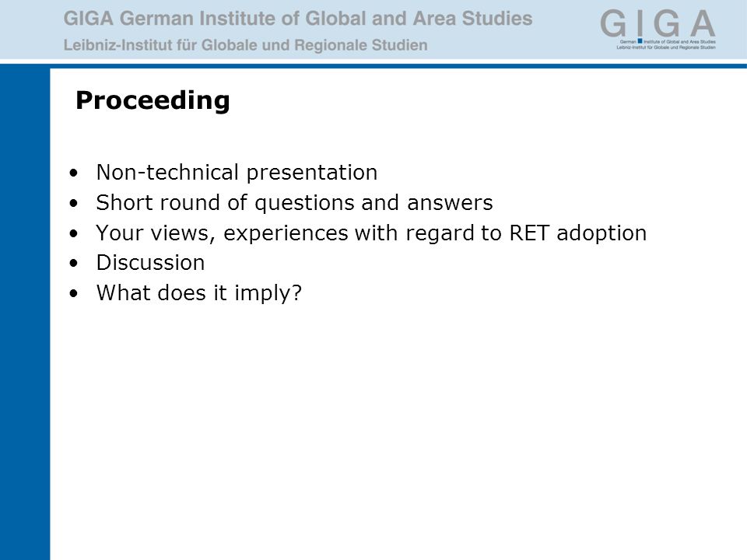The height and width of the screenshot is (560, 747).
Task: Click the Leibniz-Institut für Globale subtitle
Action: 245,45
